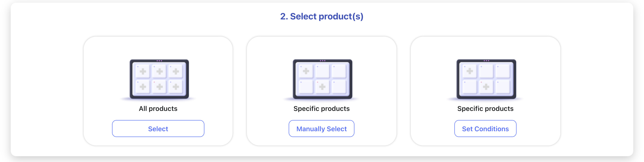Viewport: 644px width, 162px height.
Task: Click top-left plus tile above Set Conditions
Action: pos(470,71)
